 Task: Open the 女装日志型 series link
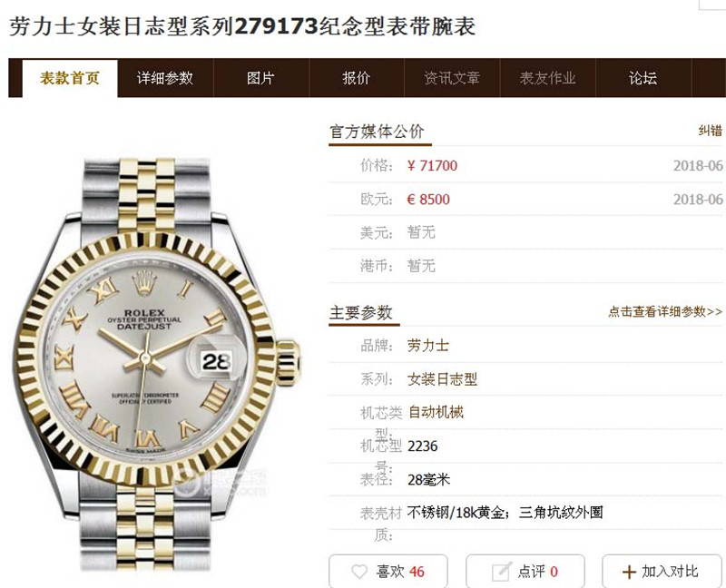(x=442, y=379)
